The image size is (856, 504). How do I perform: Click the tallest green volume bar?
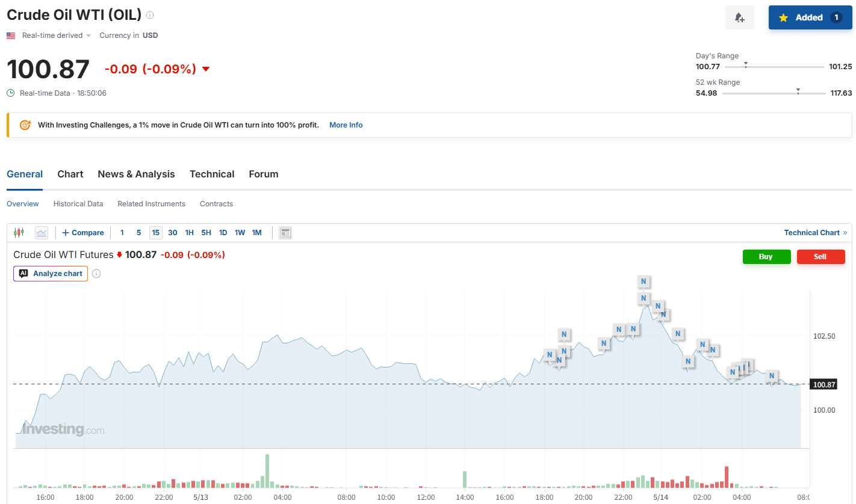pos(267,471)
